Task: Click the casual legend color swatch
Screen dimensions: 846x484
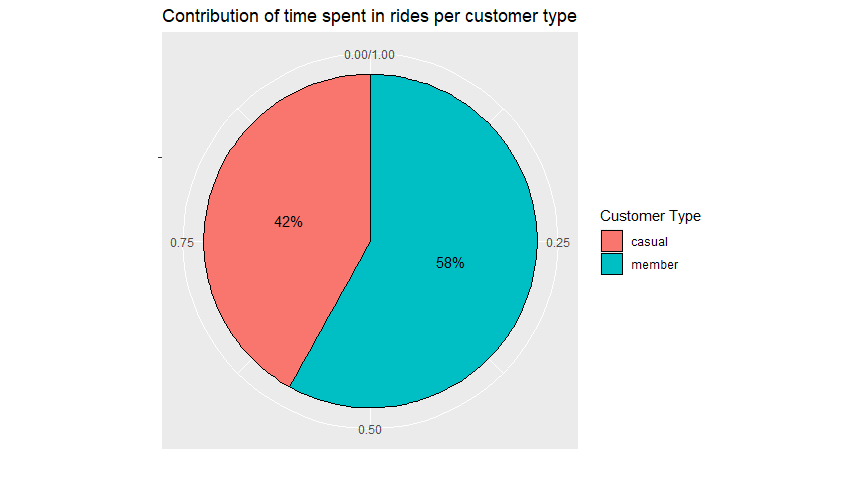Action: pyautogui.click(x=612, y=241)
